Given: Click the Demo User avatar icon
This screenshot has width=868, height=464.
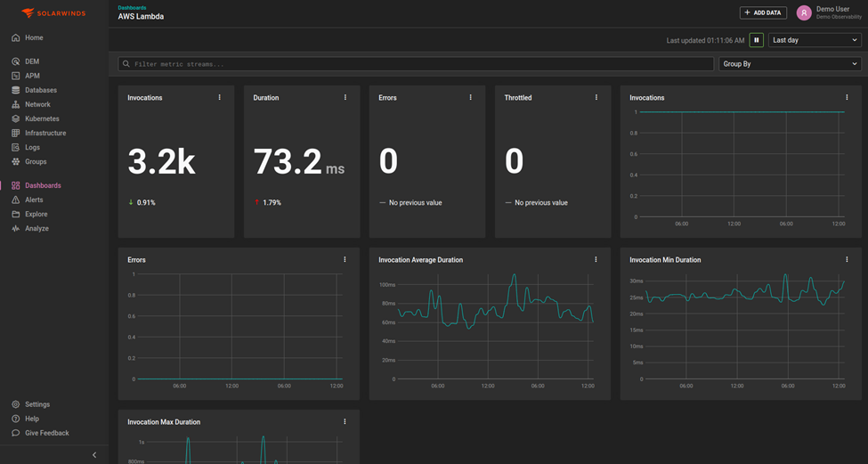Looking at the screenshot, I should point(804,12).
